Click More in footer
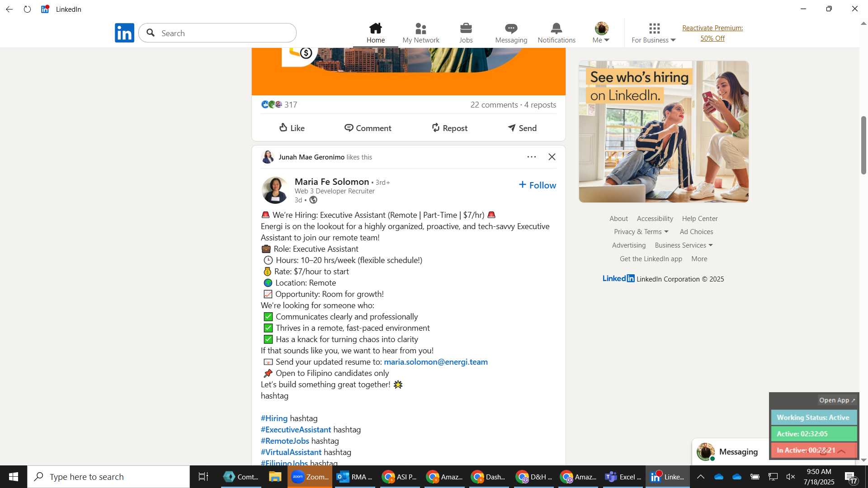This screenshot has height=488, width=868. [x=699, y=259]
